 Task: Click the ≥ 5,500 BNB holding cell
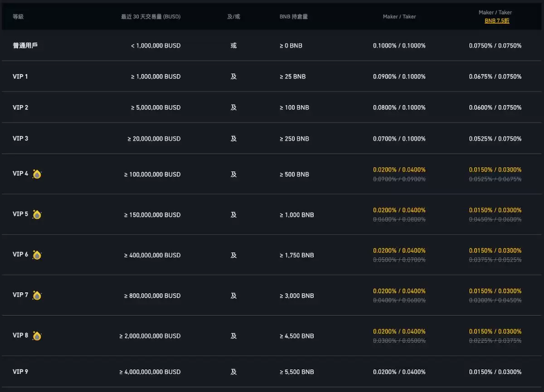pyautogui.click(x=296, y=372)
